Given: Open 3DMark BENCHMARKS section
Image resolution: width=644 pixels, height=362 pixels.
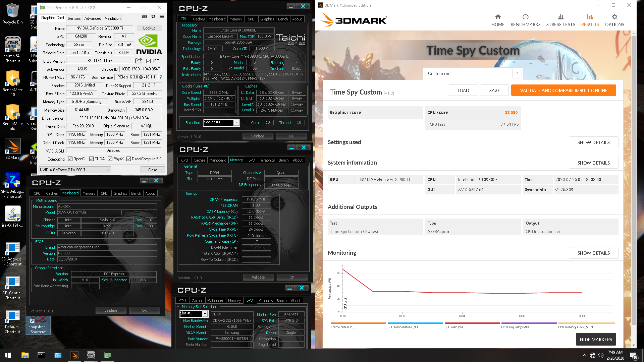Looking at the screenshot, I should pyautogui.click(x=525, y=20).
